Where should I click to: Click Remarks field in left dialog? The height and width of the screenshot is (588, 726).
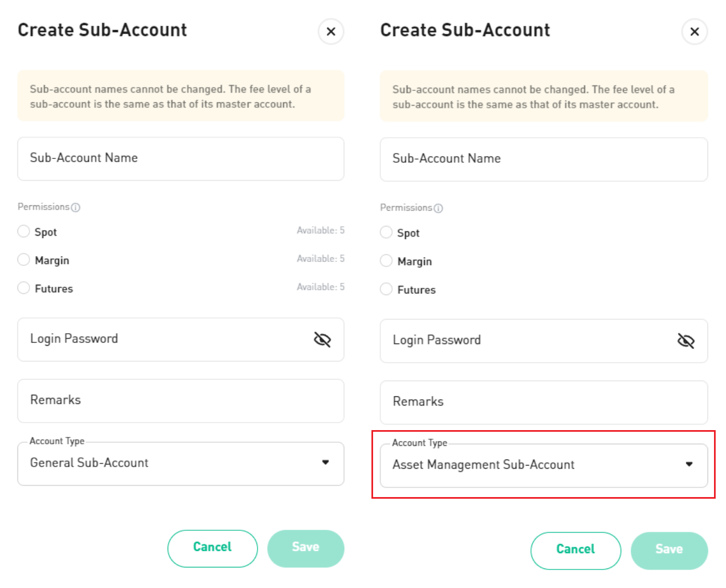(x=180, y=401)
